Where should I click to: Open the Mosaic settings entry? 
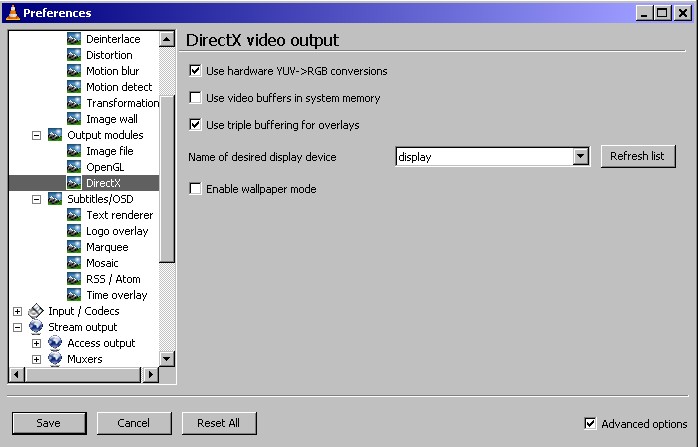click(x=102, y=263)
